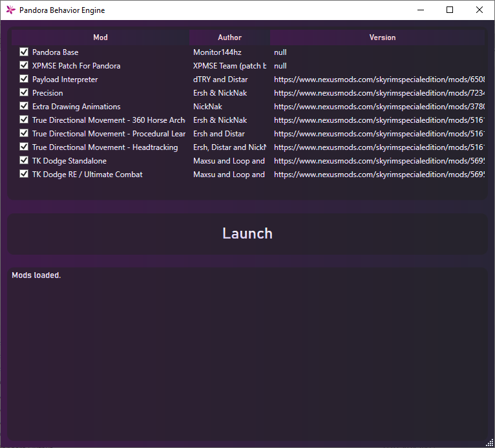This screenshot has width=495, height=448.
Task: Sort by the Author column header
Action: [229, 37]
